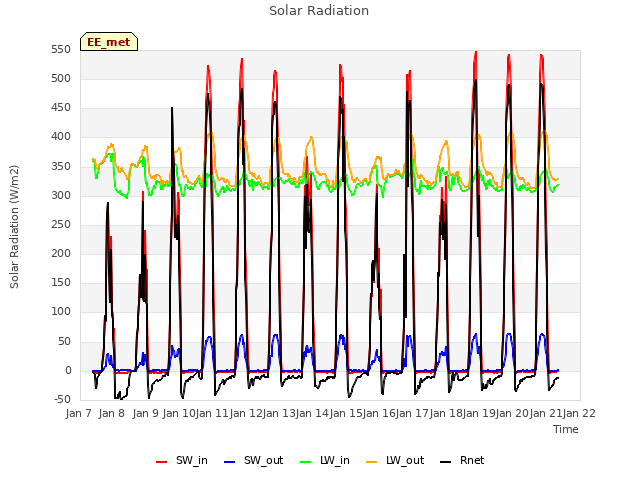Select the EE_met annotation tag
This screenshot has width=640, height=480.
coord(109,42)
